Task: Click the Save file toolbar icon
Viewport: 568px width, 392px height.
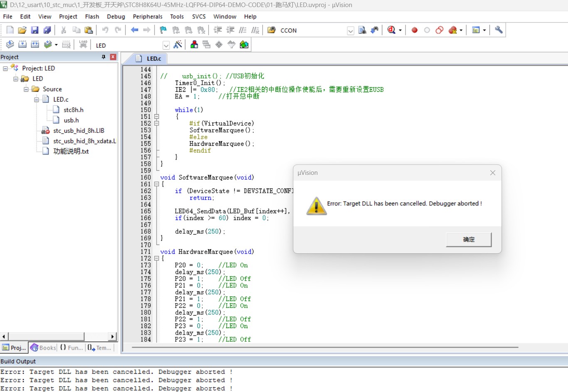Action: (x=35, y=30)
